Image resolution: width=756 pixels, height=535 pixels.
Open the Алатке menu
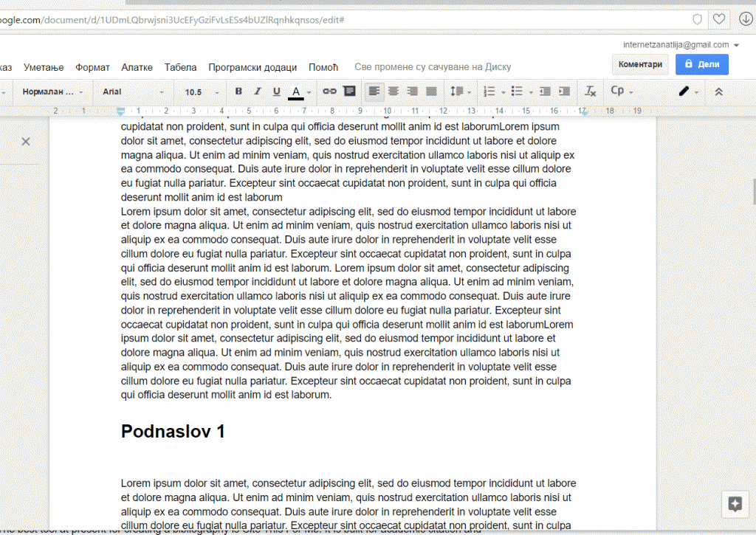[137, 67]
